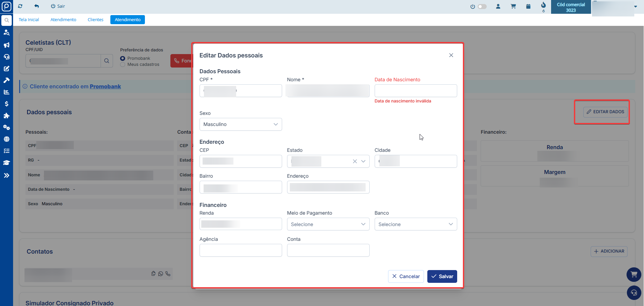Expand the Banco dropdown
Image resolution: width=644 pixels, height=306 pixels.
[x=416, y=224]
